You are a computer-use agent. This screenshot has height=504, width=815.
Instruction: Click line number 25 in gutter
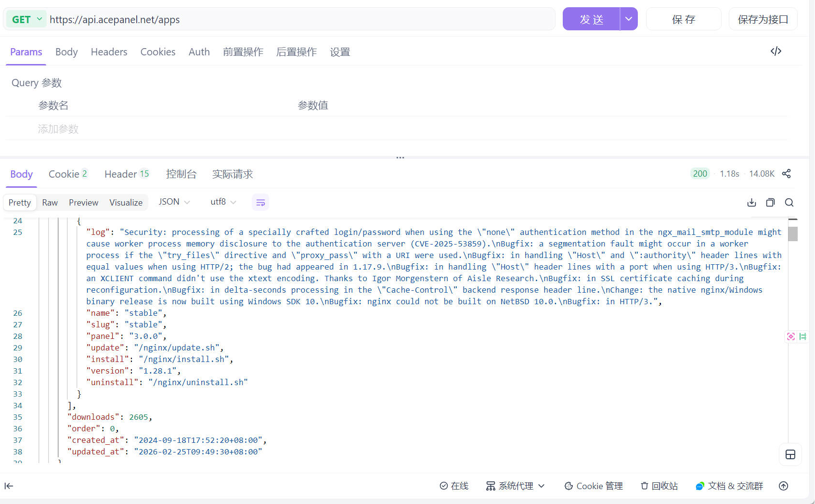(x=18, y=232)
